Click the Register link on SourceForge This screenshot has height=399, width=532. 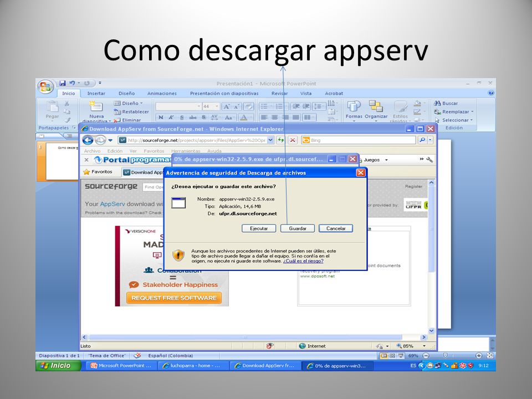click(413, 186)
